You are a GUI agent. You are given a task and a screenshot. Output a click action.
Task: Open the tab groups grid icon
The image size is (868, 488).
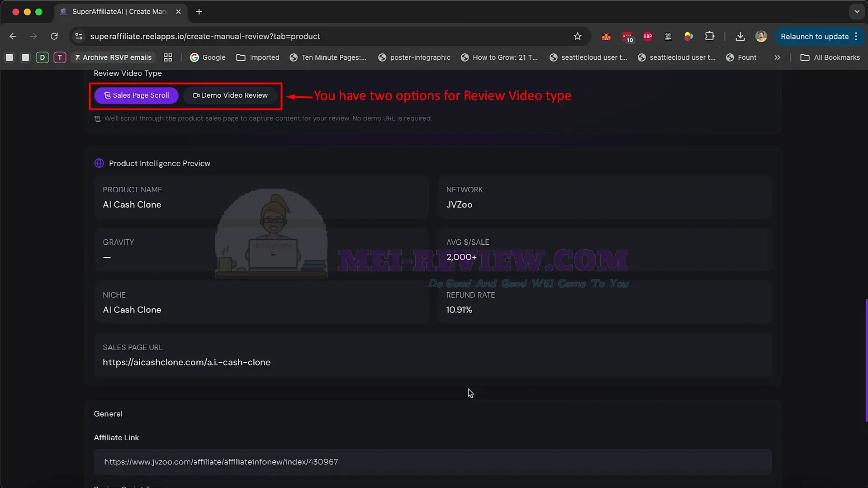tap(168, 57)
